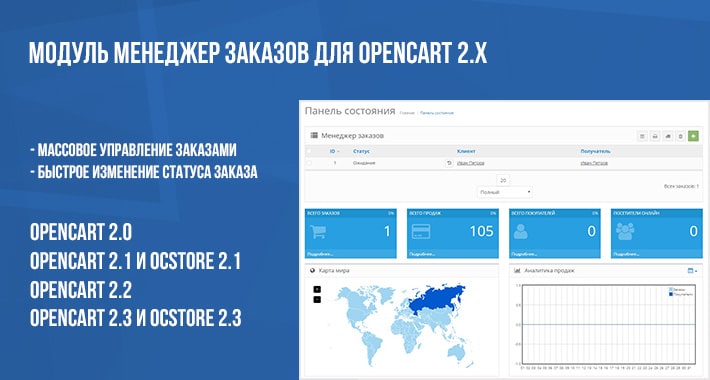
Task: Sort orders by ID column
Action: 334,151
